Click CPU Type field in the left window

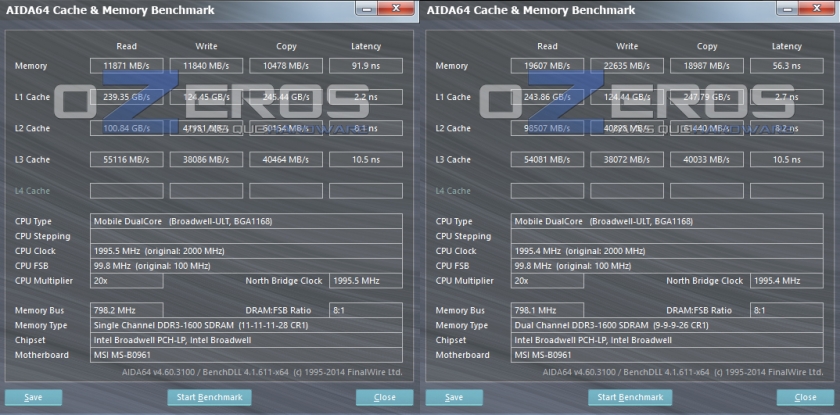[x=246, y=221]
